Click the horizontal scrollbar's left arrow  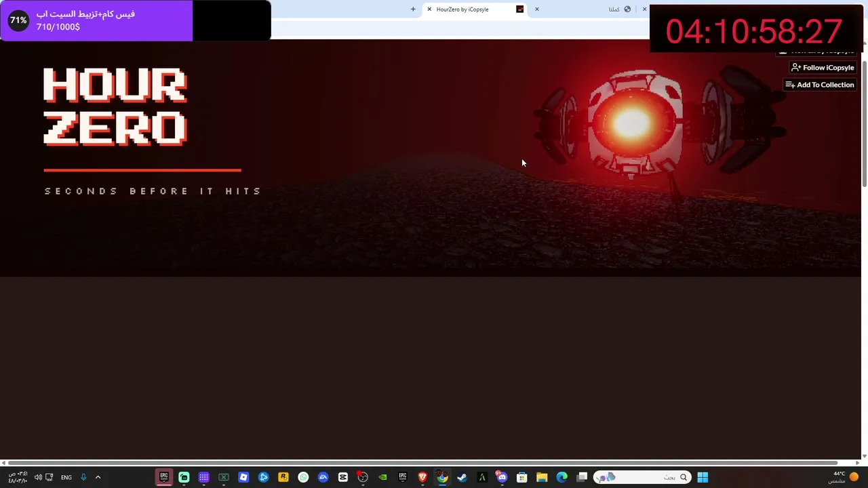5,463
